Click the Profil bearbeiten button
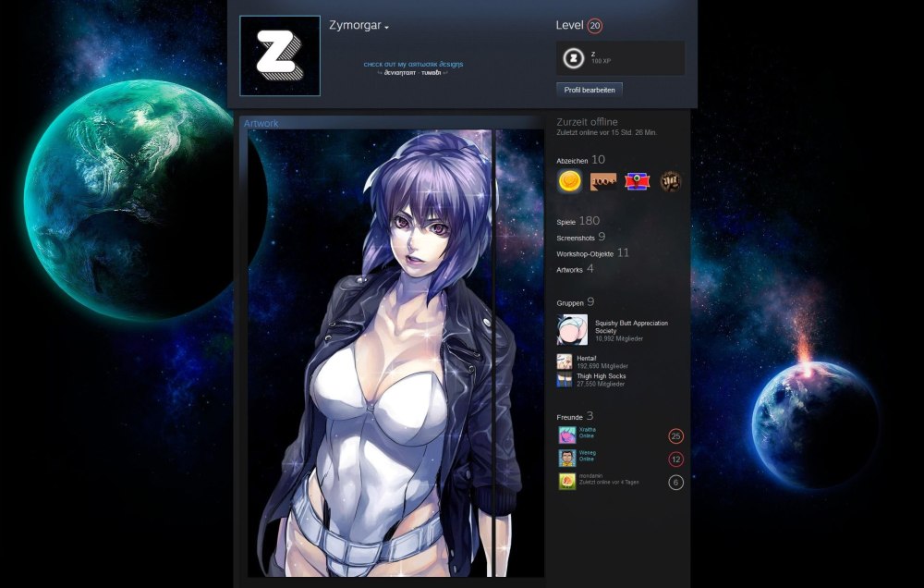Viewport: 924px width, 588px height. point(590,90)
